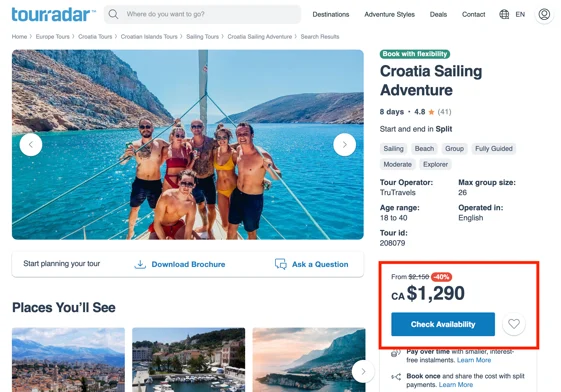Click the search magnifier icon
This screenshot has height=392, width=561.
point(113,14)
